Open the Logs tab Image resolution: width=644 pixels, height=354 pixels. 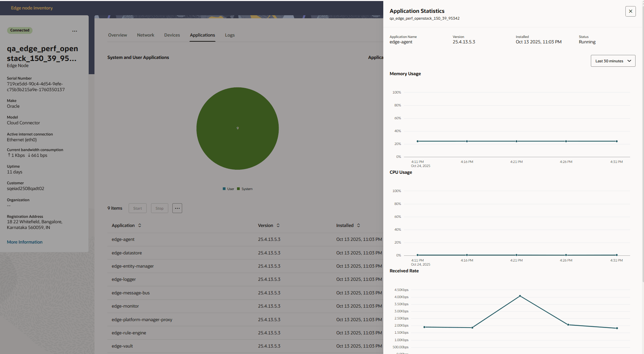230,35
